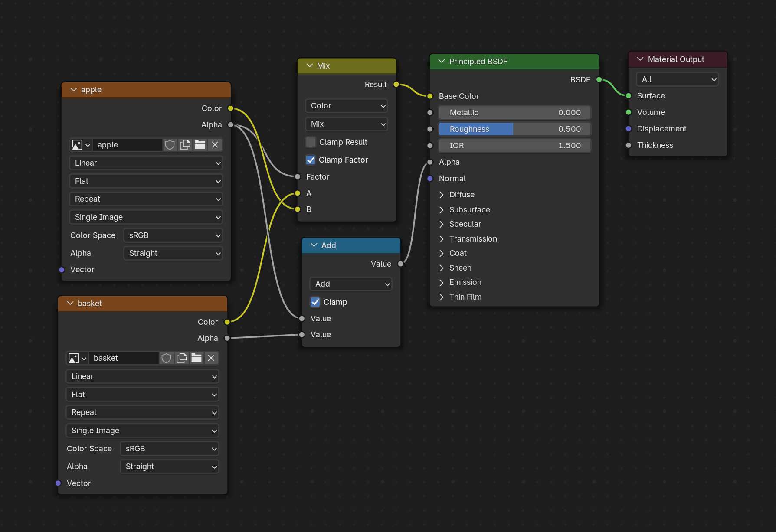Click basket image name field
The image size is (776, 532).
pyautogui.click(x=124, y=358)
